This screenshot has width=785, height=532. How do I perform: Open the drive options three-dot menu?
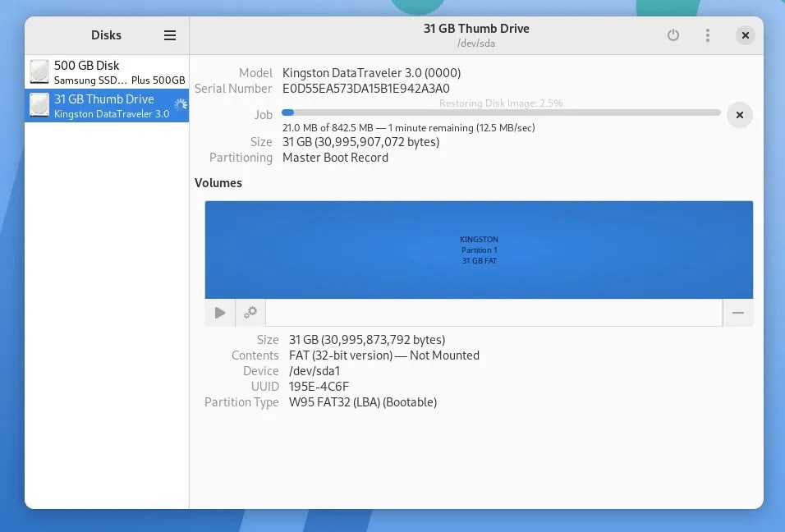coord(707,35)
